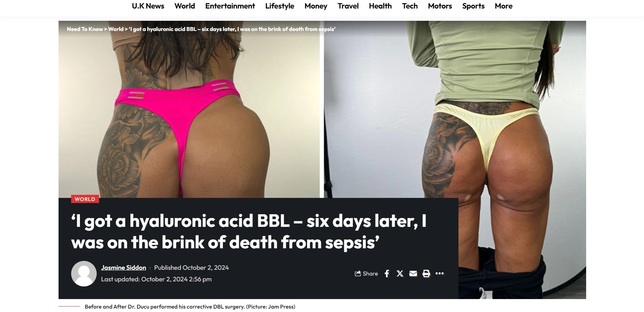The width and height of the screenshot is (644, 312).
Task: Open the U.K News menu
Action: click(x=148, y=6)
